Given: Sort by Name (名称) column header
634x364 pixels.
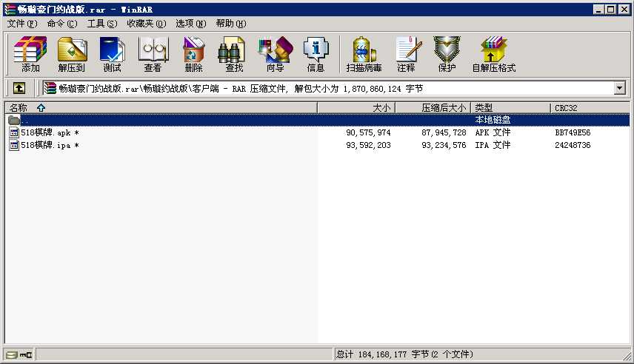Looking at the screenshot, I should tap(161, 108).
